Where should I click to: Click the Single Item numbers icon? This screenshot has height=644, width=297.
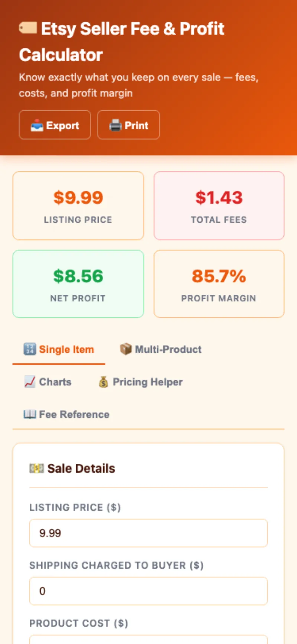tap(30, 349)
